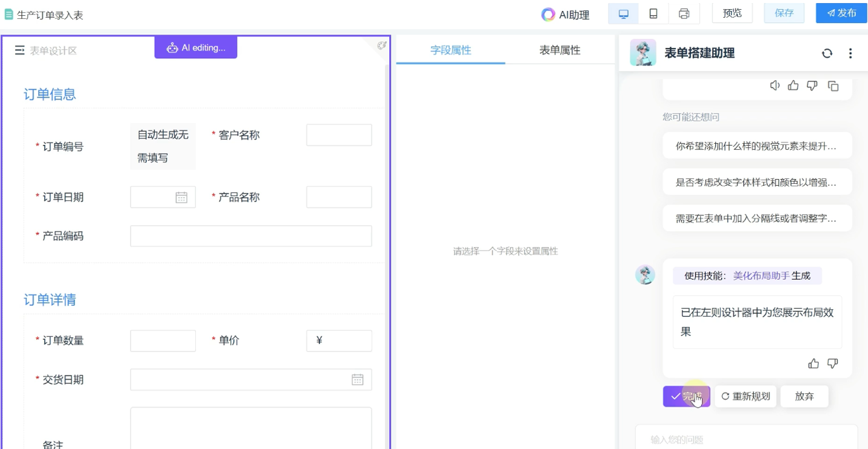The width and height of the screenshot is (868, 449).
Task: Thumbs up the layout result message
Action: coord(813,363)
